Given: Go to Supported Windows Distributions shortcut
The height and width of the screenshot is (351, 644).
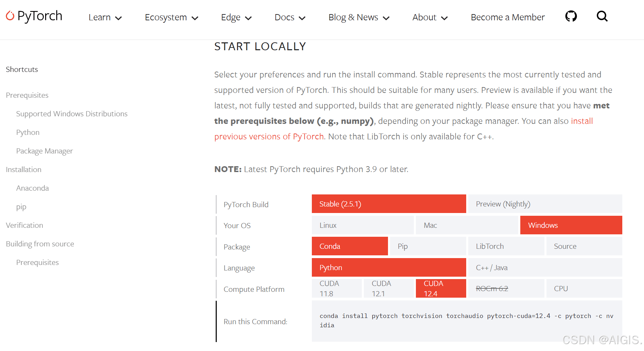Looking at the screenshot, I should [72, 114].
